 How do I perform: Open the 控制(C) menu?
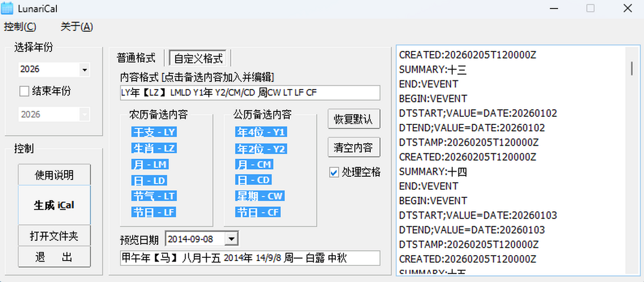(x=20, y=27)
